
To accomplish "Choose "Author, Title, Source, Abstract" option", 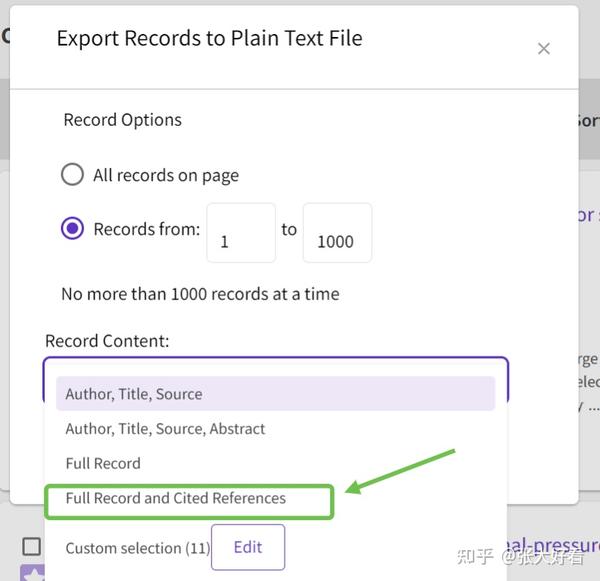I will 165,429.
